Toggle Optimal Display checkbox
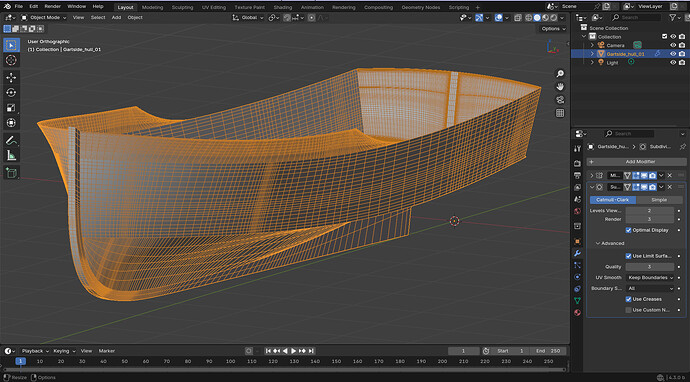Image resolution: width=690 pixels, height=382 pixels. coord(628,230)
